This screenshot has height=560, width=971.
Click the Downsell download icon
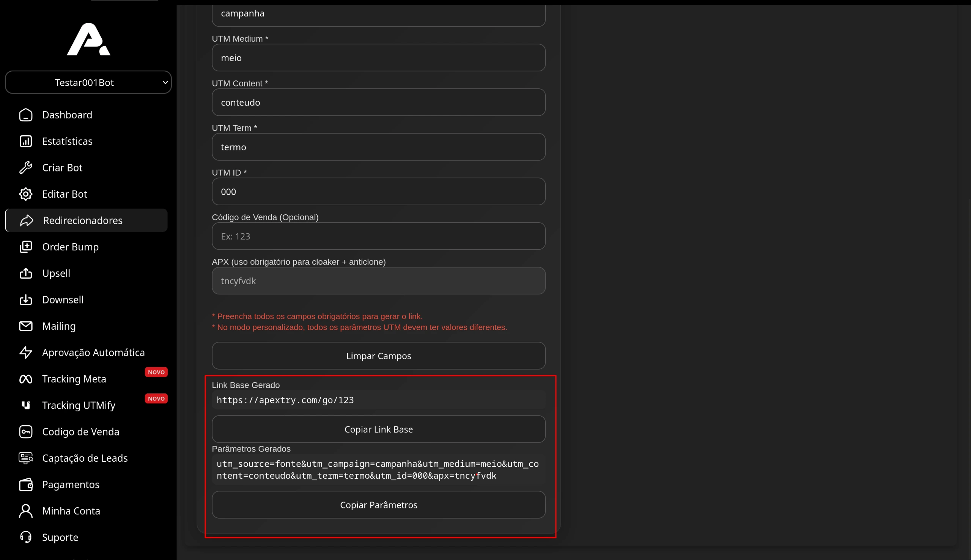(x=26, y=300)
